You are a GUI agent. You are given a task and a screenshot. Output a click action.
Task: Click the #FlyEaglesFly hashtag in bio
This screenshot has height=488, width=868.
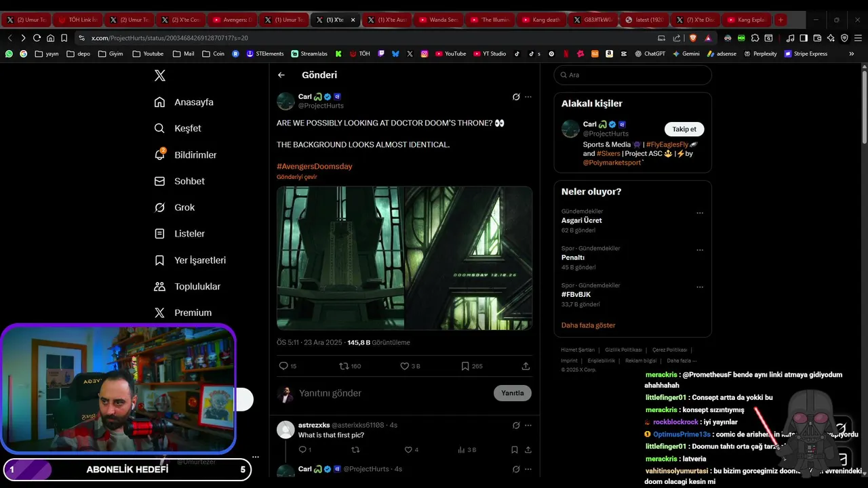(667, 144)
